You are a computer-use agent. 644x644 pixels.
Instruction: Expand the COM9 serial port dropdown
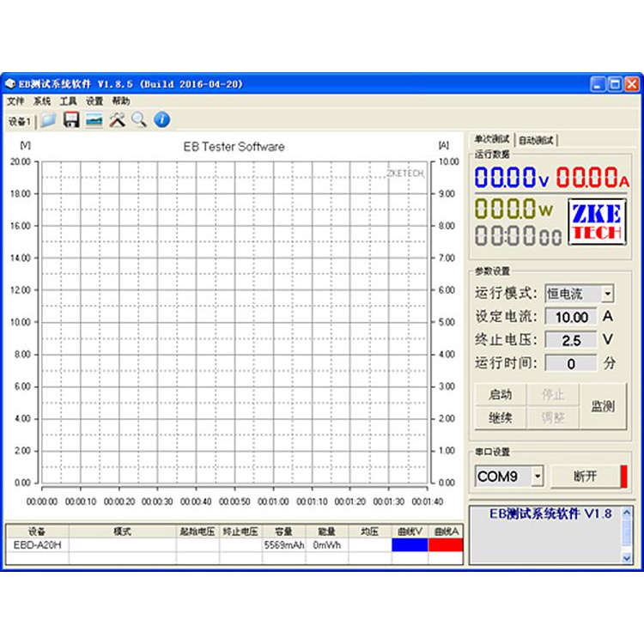click(538, 476)
